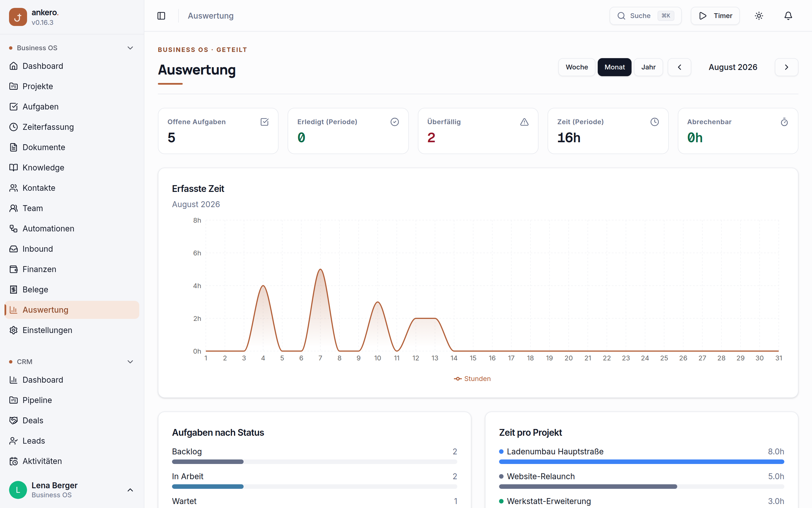Open Kontakte in the sidebar

pyautogui.click(x=72, y=188)
